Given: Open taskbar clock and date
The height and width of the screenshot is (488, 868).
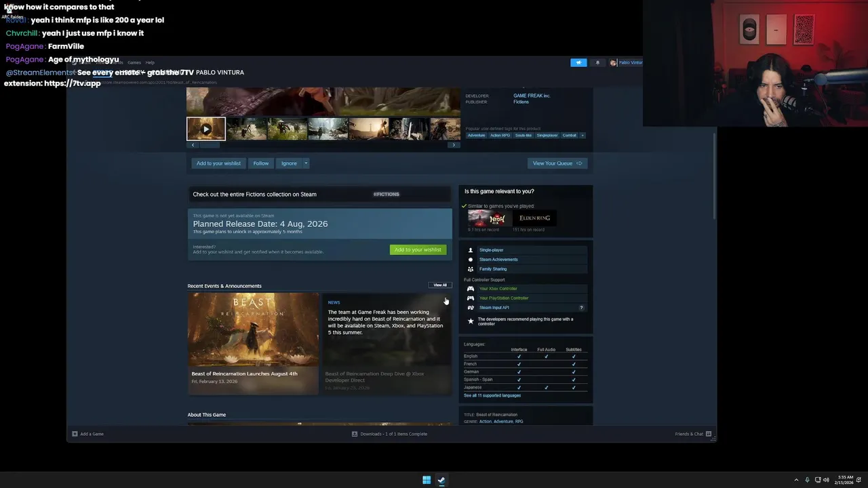Looking at the screenshot, I should pos(846,480).
